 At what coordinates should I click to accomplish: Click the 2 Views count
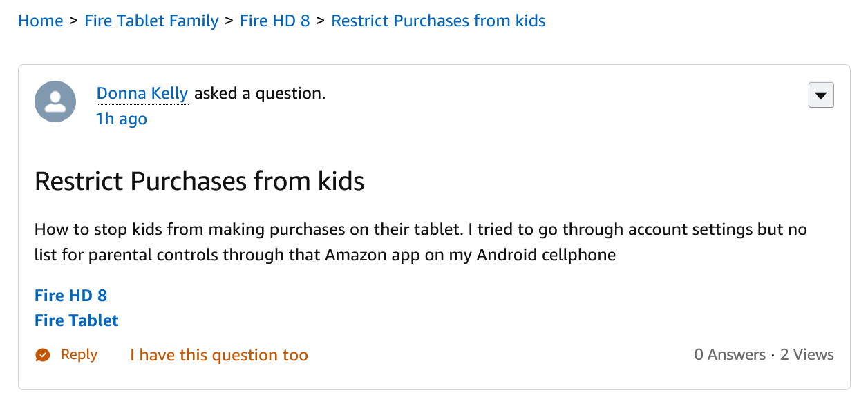point(806,355)
